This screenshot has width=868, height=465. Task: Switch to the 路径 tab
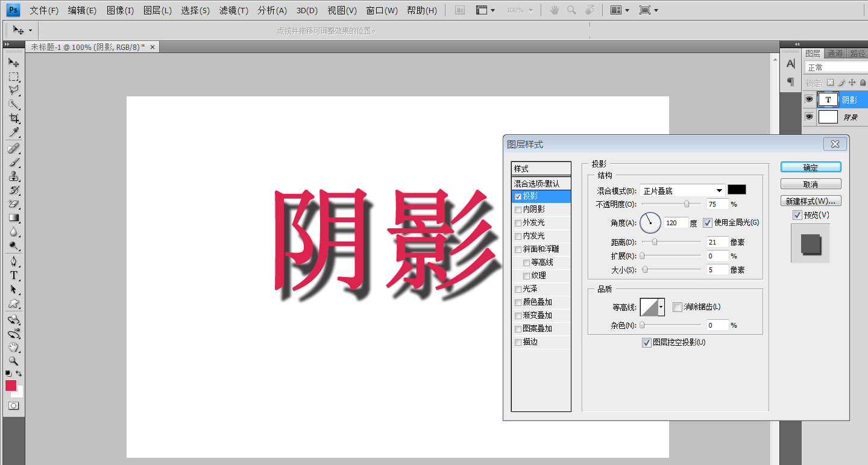858,53
